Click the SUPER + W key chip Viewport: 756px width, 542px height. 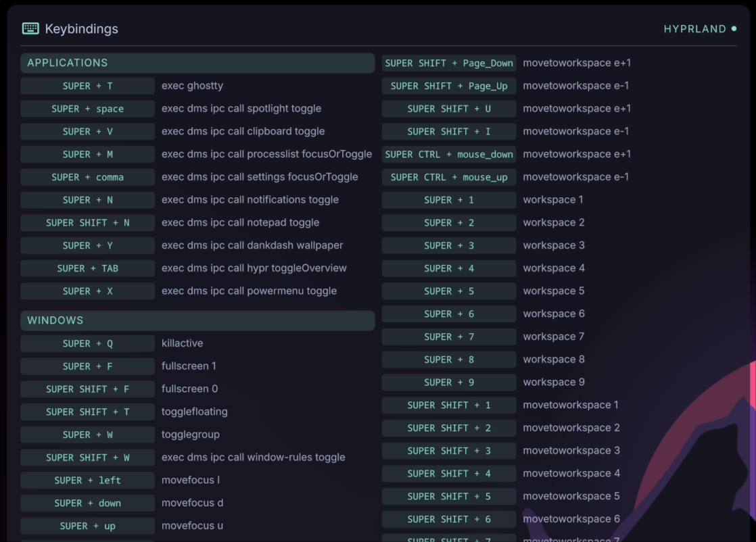88,435
